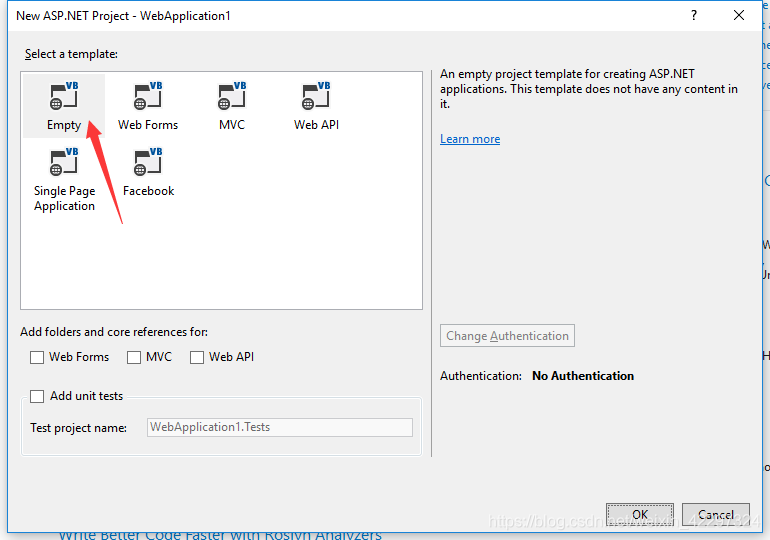Screen dimensions: 770x540
Task: Choose the MVC template icon
Action: tap(232, 96)
